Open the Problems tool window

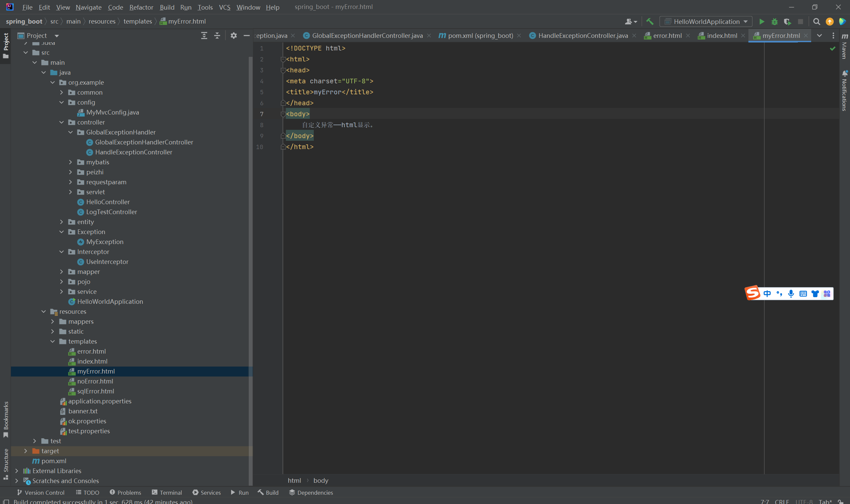[x=125, y=492]
